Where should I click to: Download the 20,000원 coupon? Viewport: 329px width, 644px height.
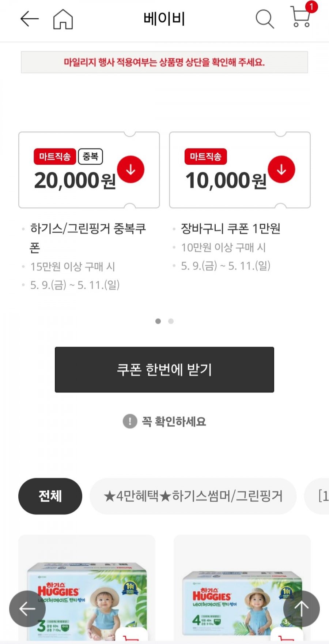tap(131, 169)
